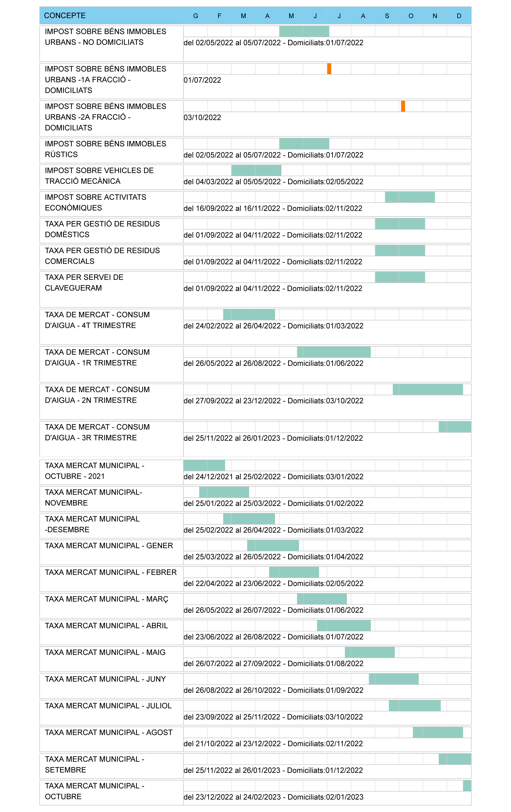511x812 pixels.
Task: Click the D month column header
Action: click(459, 16)
